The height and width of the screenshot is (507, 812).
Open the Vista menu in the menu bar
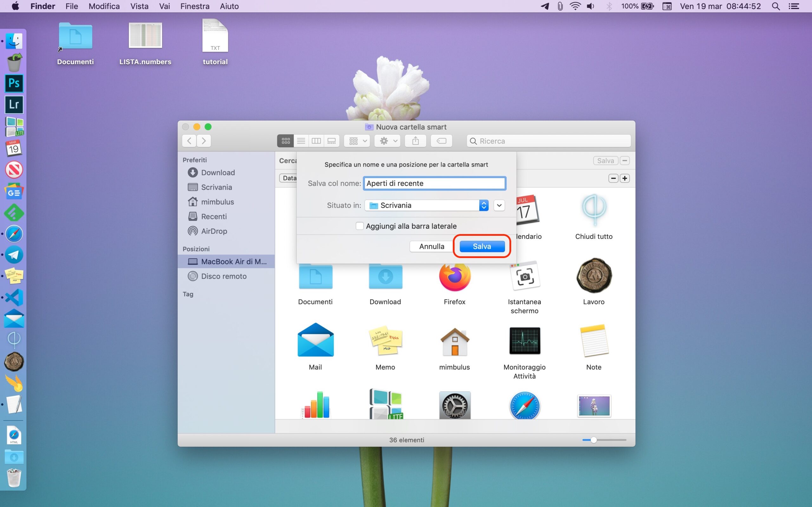[139, 6]
